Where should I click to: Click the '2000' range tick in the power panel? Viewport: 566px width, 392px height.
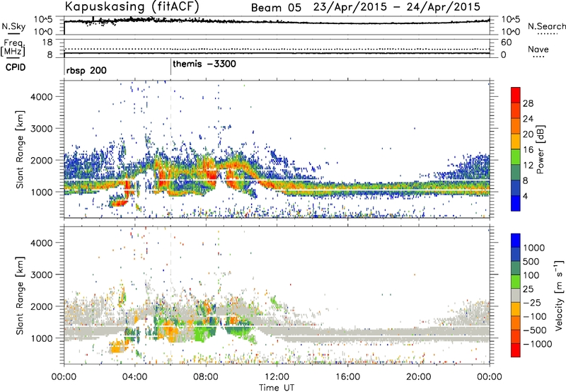(42, 160)
